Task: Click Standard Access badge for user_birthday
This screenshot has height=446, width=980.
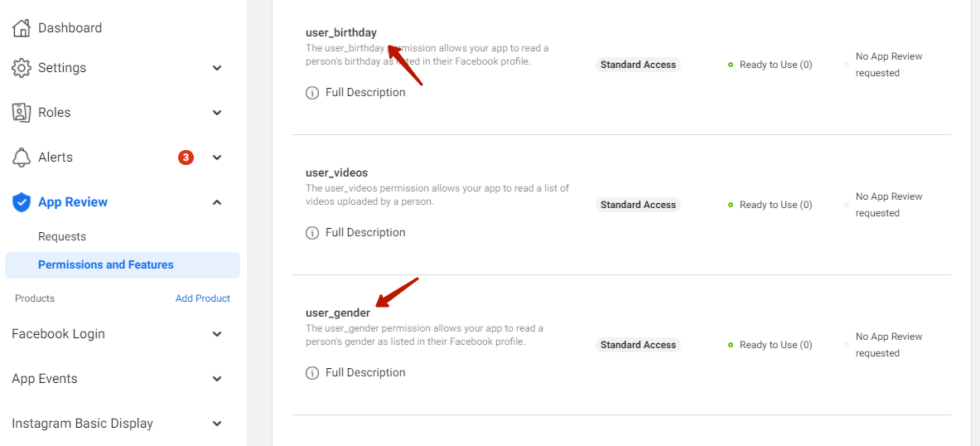Action: tap(638, 65)
